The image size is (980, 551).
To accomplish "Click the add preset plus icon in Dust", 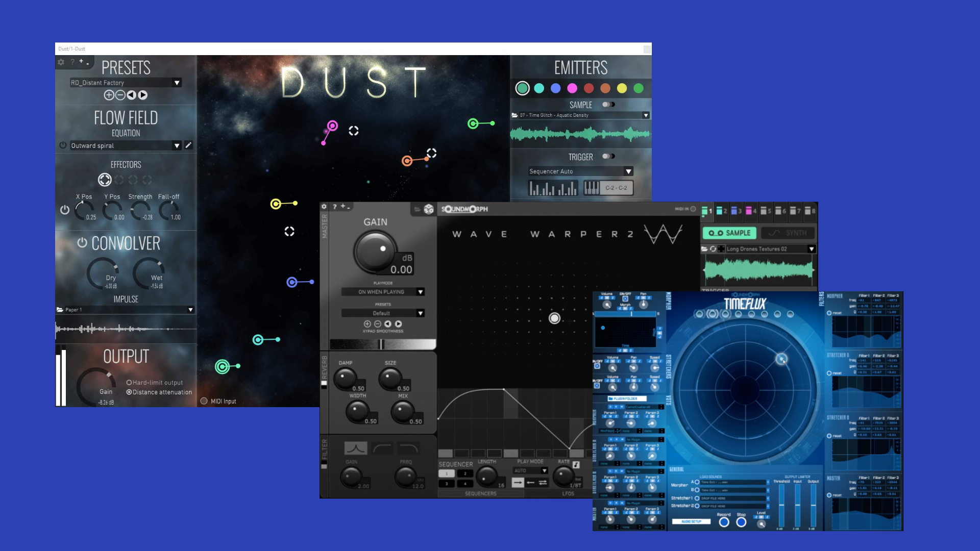I will tap(109, 95).
